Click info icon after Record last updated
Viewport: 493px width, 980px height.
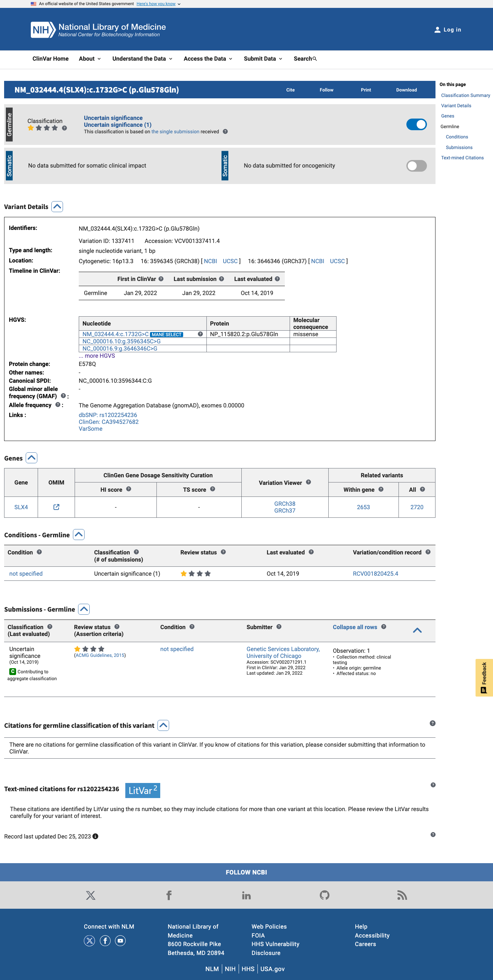96,836
